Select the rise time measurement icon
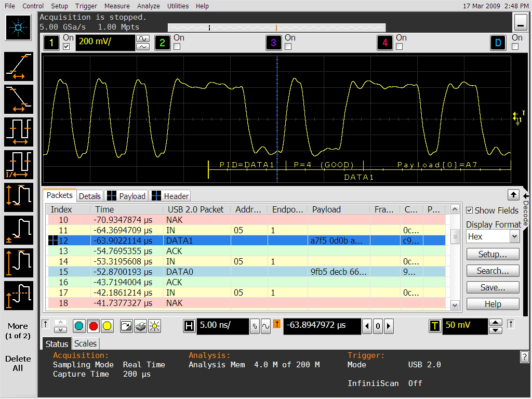Screen dimensions: 532x399 [19, 67]
